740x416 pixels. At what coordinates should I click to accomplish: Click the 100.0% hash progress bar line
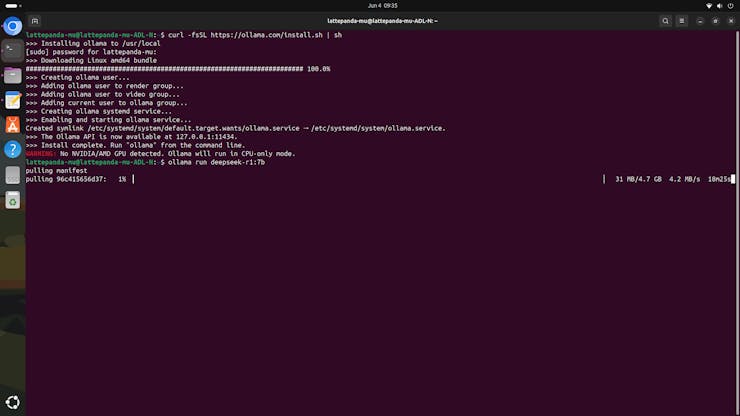pyautogui.click(x=178, y=69)
